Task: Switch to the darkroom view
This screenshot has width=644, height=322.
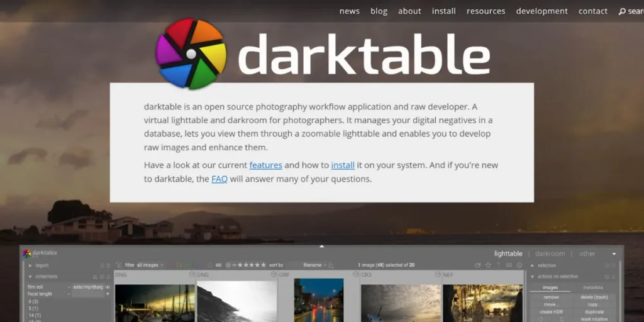Action: [x=550, y=253]
